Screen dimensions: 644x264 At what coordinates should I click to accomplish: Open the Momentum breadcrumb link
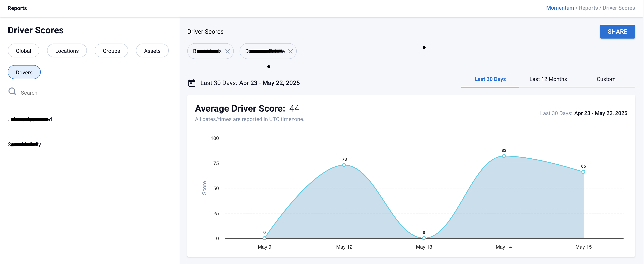tap(560, 8)
